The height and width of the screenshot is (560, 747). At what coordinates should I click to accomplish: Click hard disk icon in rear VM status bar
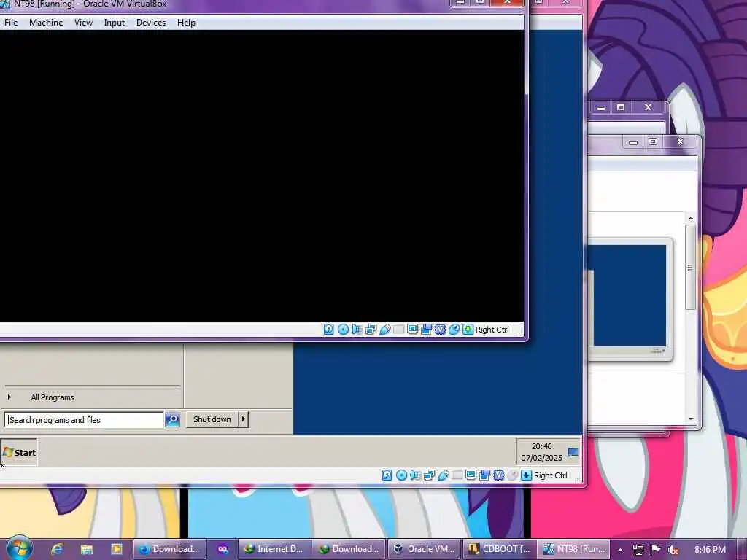pyautogui.click(x=387, y=475)
